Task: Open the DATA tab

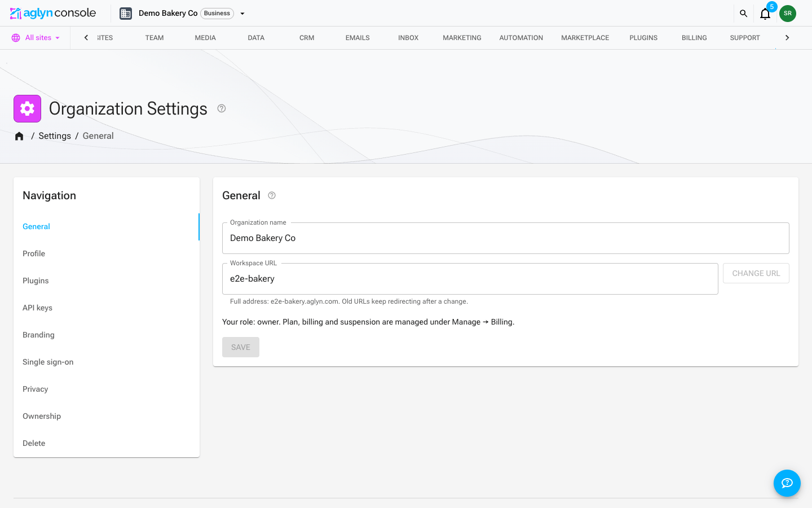Action: (256, 38)
